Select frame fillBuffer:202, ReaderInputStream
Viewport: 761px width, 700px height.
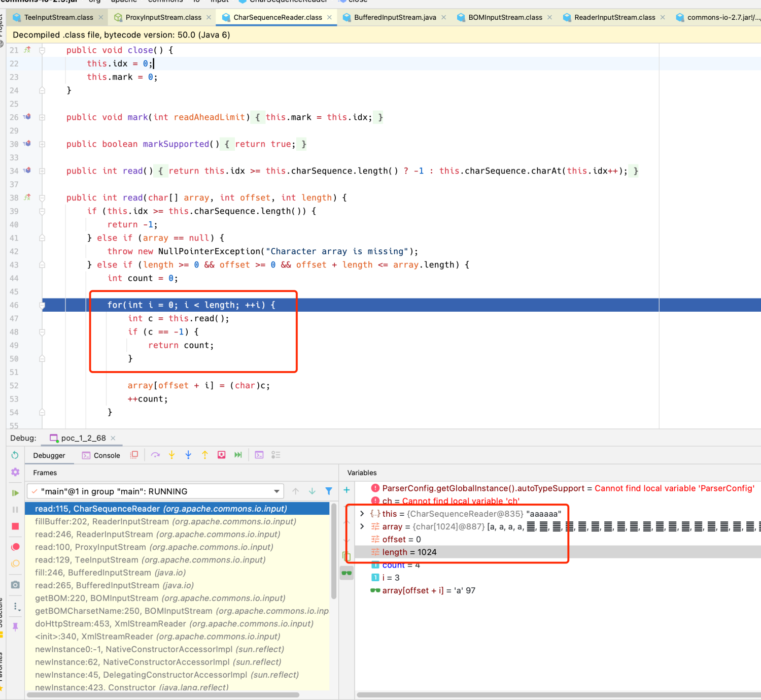[177, 521]
